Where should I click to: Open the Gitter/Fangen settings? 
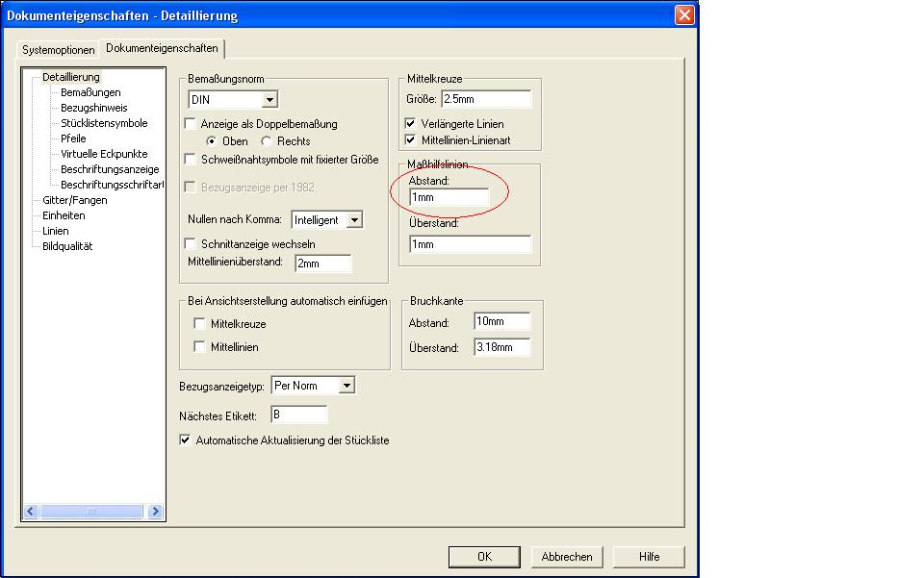[x=75, y=200]
